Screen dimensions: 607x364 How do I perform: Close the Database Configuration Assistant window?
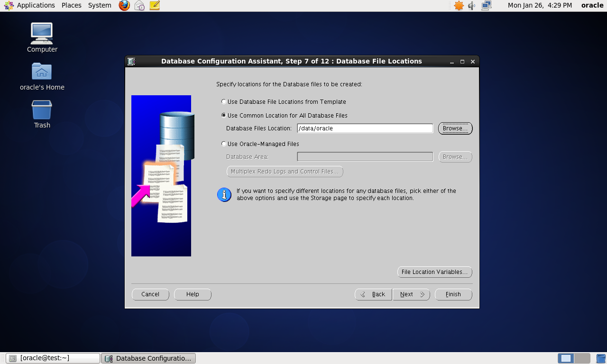pyautogui.click(x=473, y=62)
